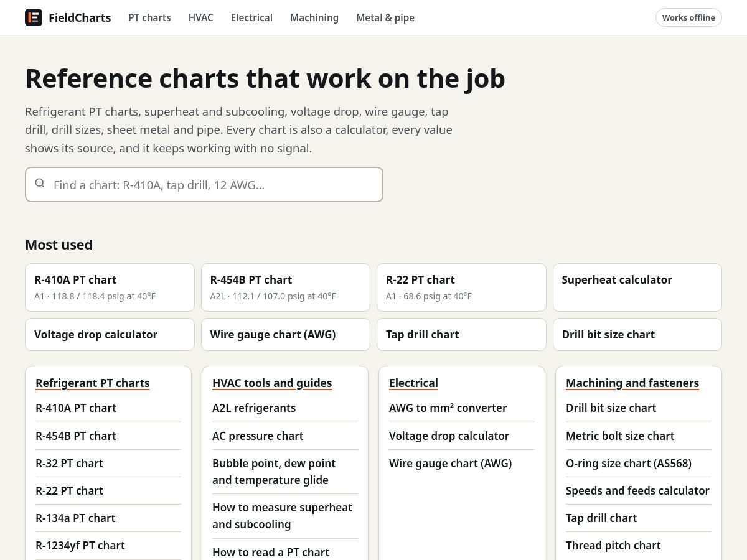The height and width of the screenshot is (560, 747).
Task: Open the Drill bit size chart card
Action: point(637,335)
